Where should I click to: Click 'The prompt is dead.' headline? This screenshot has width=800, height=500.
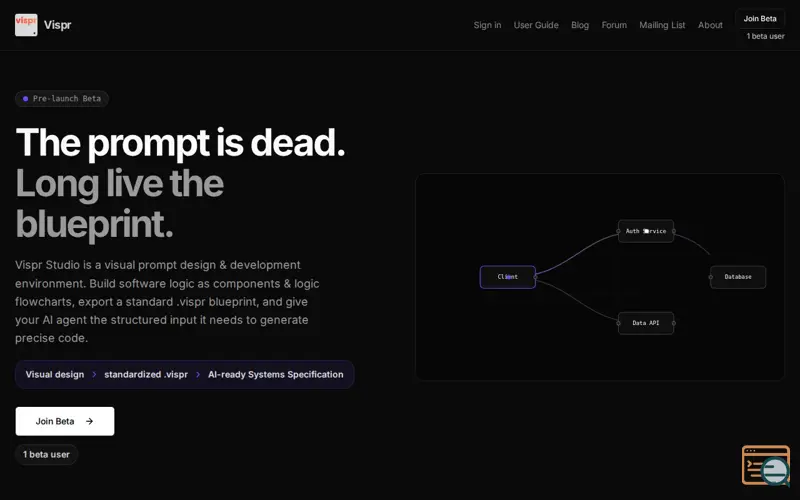coord(181,142)
